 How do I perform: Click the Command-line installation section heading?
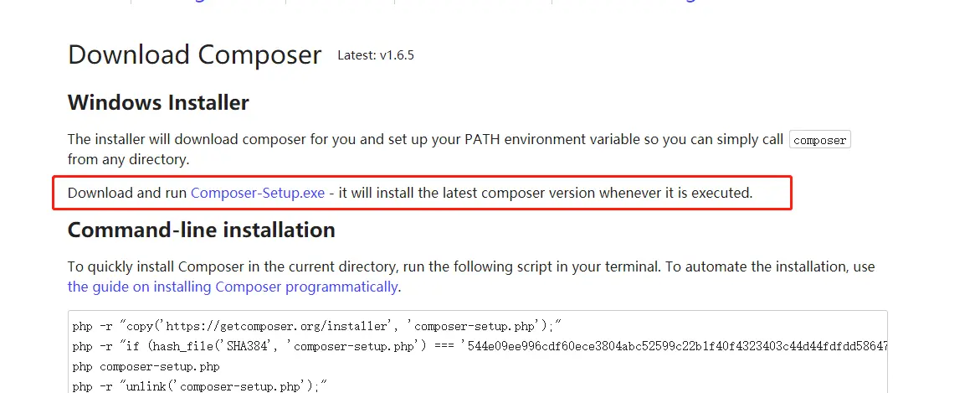tap(201, 230)
